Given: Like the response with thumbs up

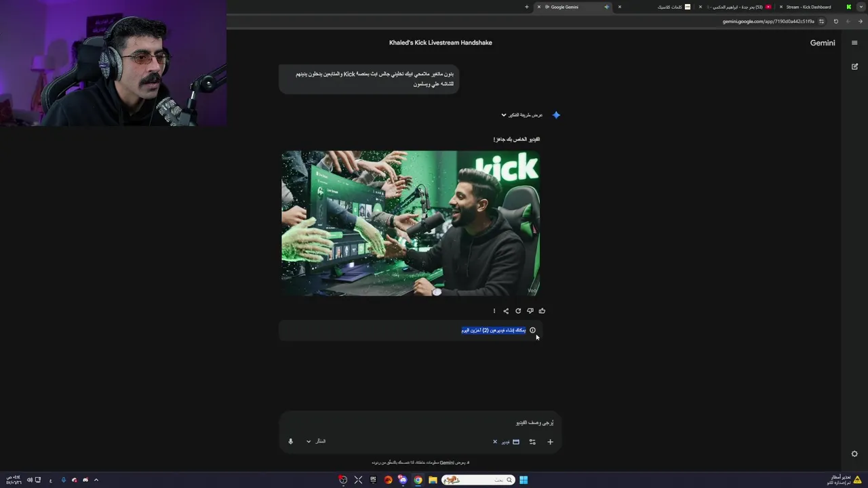Looking at the screenshot, I should [542, 311].
